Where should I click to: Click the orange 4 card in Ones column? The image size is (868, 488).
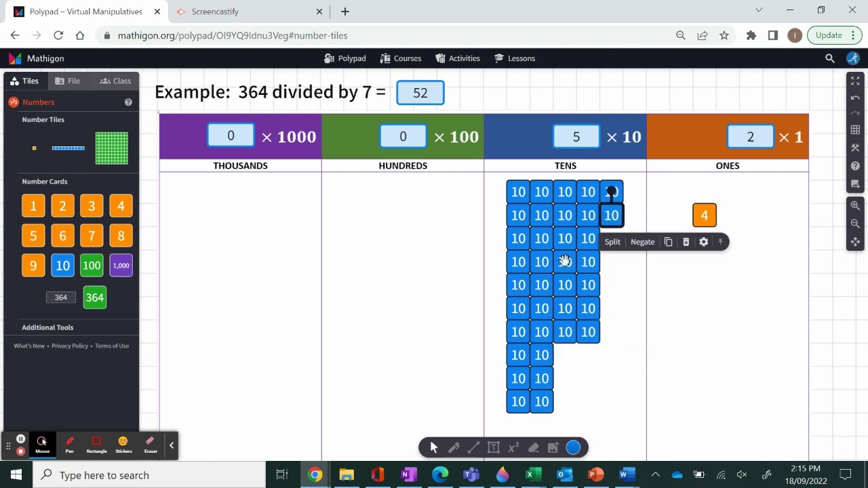coord(705,216)
